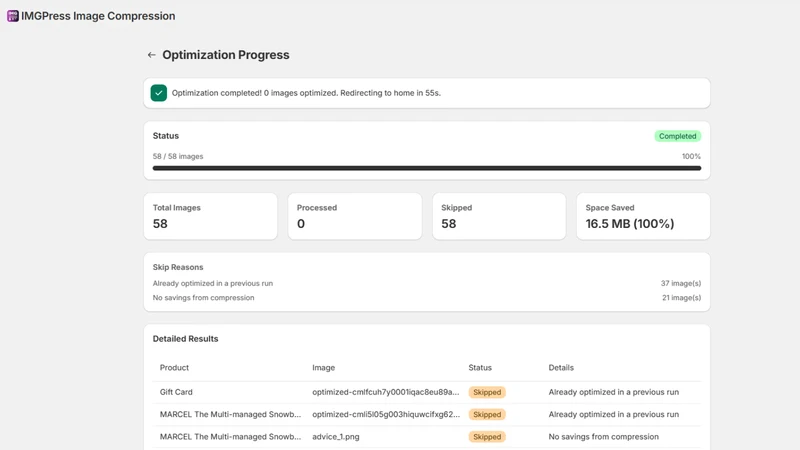Screen dimensions: 800x450
Task: Click the 37 image(s) count
Action: pyautogui.click(x=681, y=283)
